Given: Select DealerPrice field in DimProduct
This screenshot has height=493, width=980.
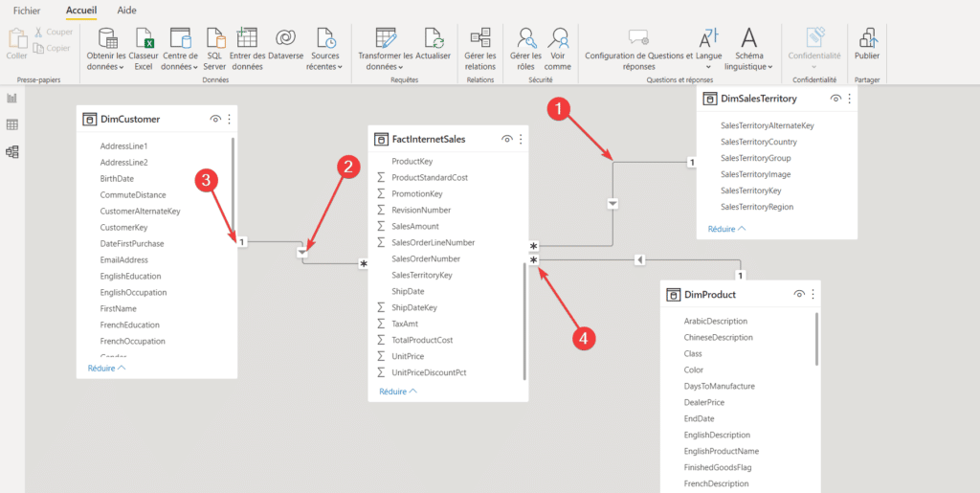Looking at the screenshot, I should (x=703, y=402).
